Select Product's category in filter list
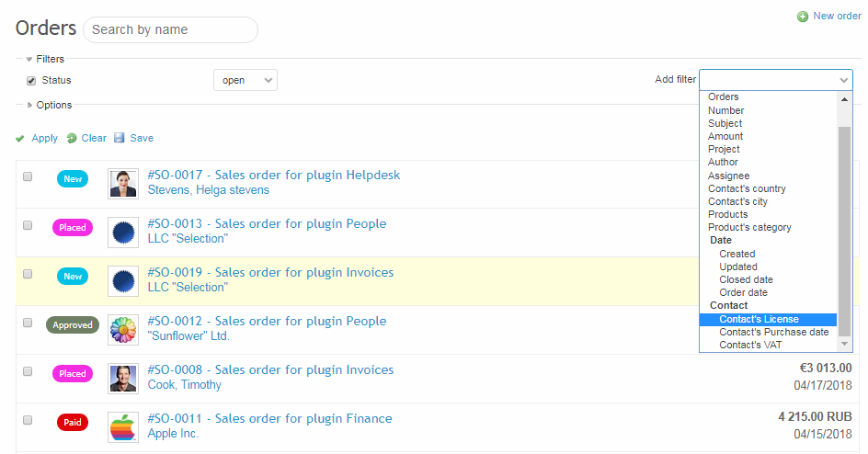The height and width of the screenshot is (454, 868). (749, 227)
